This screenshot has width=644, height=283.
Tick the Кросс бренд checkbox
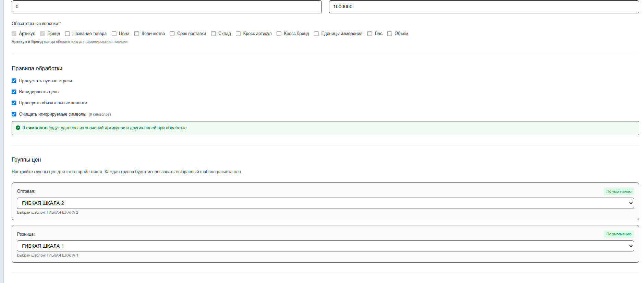[279, 34]
